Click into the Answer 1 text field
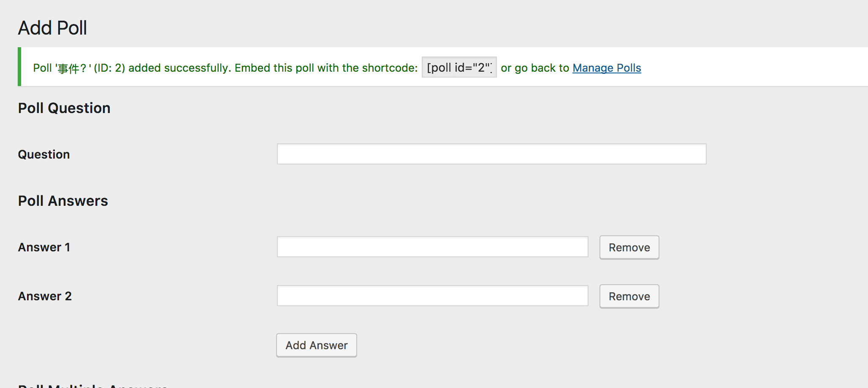This screenshot has width=868, height=388. pos(432,247)
